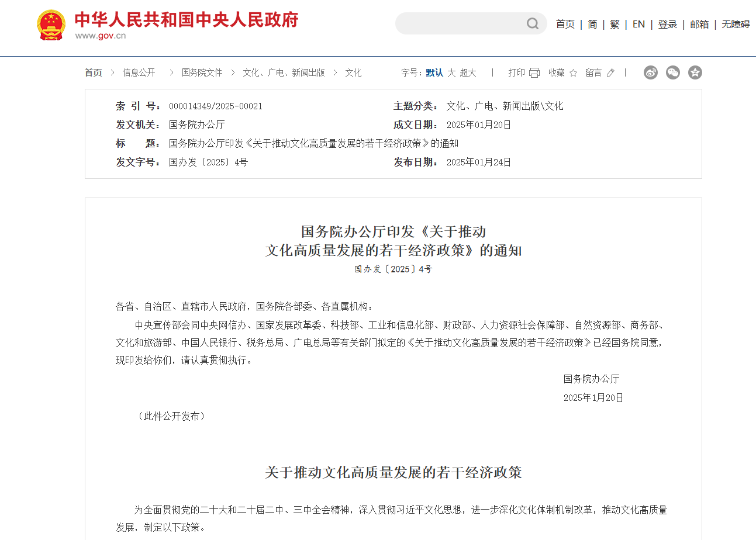Screen dimensions: 756x540
Task: Click the search magnifier icon
Action: pyautogui.click(x=532, y=23)
